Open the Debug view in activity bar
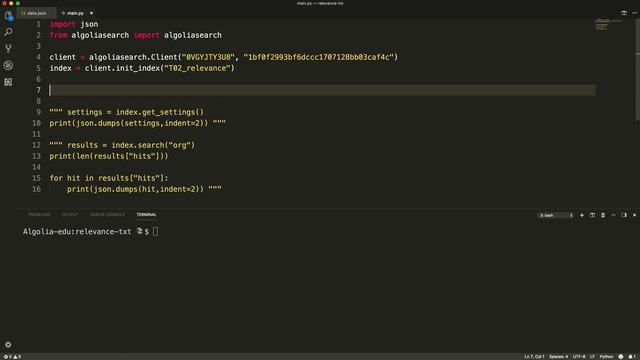 pos(8,65)
